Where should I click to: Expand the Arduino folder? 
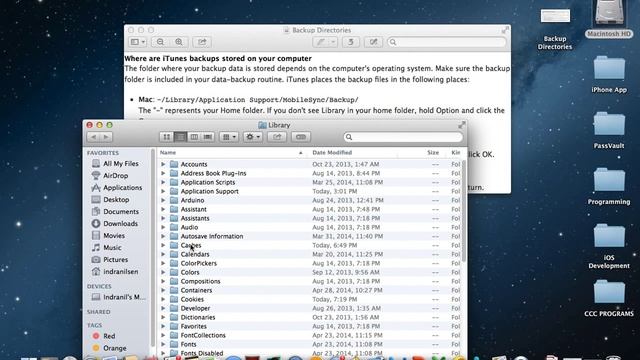(x=163, y=200)
